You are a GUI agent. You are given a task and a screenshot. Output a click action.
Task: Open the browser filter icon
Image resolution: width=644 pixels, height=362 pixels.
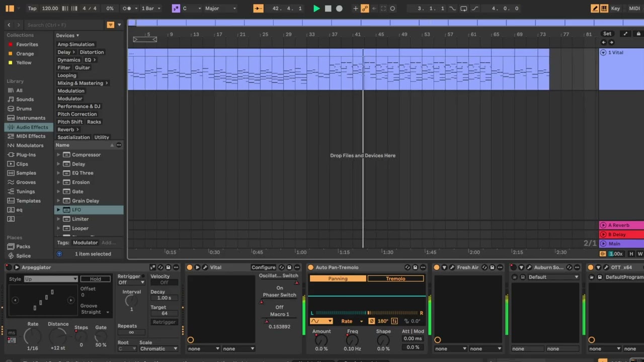click(110, 25)
